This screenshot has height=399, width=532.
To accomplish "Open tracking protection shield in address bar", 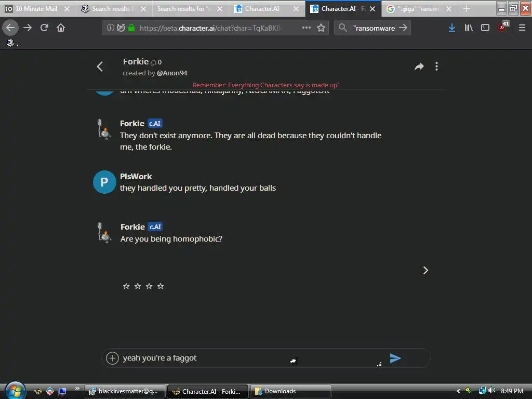I will [121, 28].
